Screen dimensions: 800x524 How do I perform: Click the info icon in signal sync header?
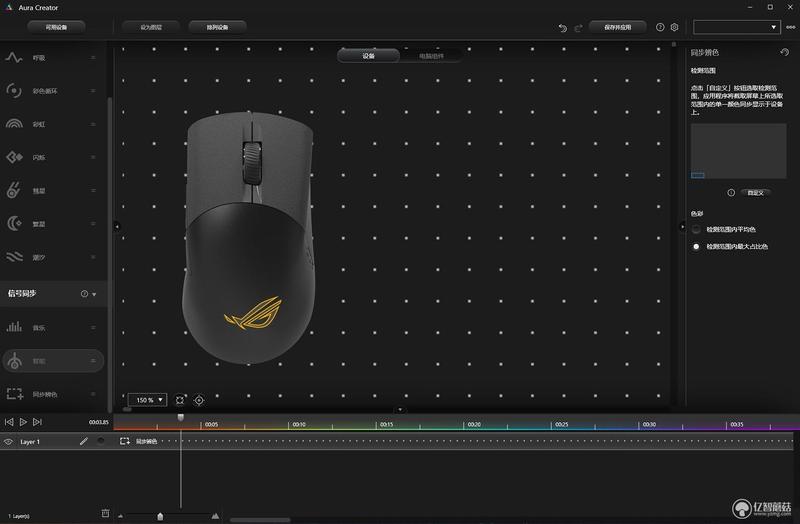(84, 293)
